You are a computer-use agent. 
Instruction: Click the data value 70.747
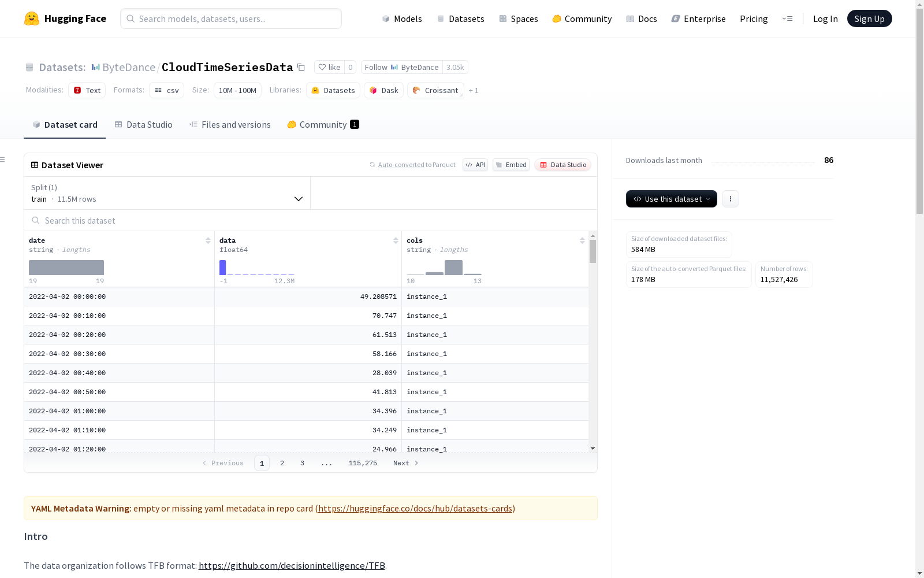(x=385, y=316)
